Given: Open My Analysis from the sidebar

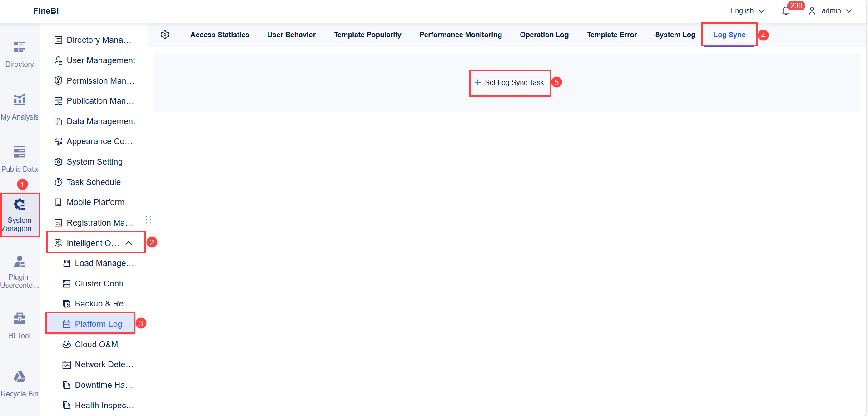Looking at the screenshot, I should pos(19,105).
